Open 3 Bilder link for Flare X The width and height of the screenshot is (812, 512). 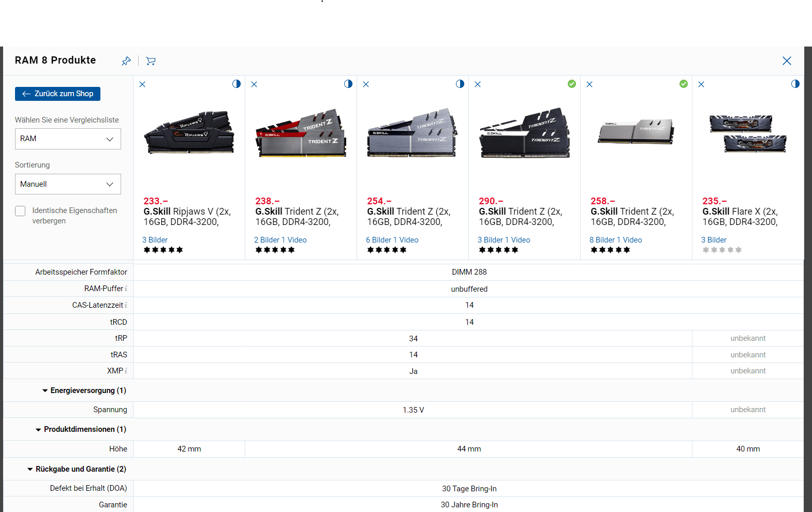coord(714,240)
